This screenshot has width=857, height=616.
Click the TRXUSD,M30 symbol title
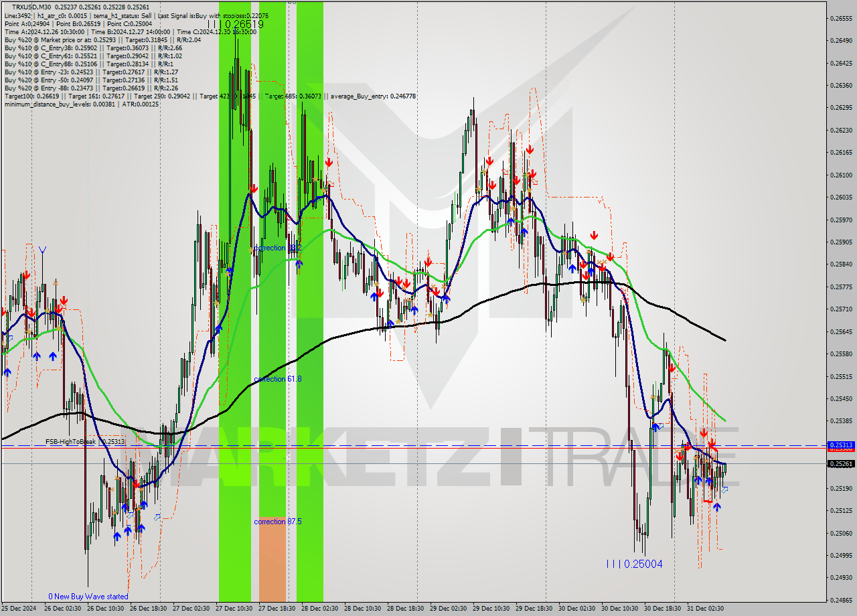31,7
